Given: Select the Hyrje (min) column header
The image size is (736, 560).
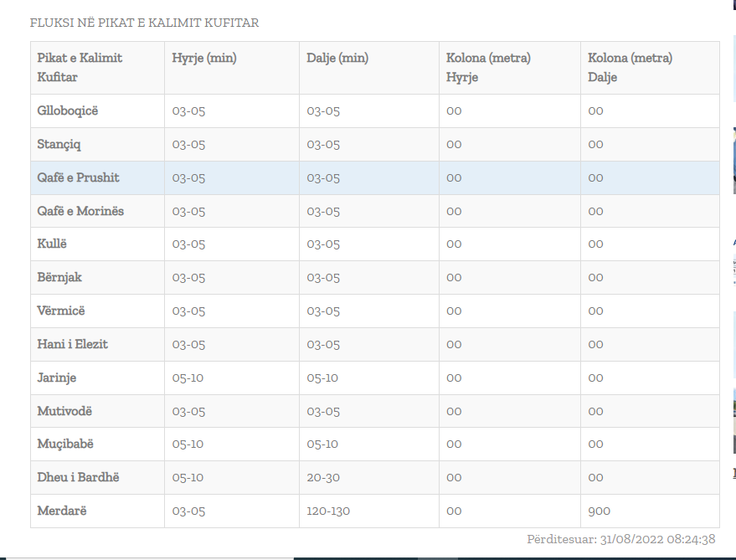Looking at the screenshot, I should pyautogui.click(x=204, y=59).
